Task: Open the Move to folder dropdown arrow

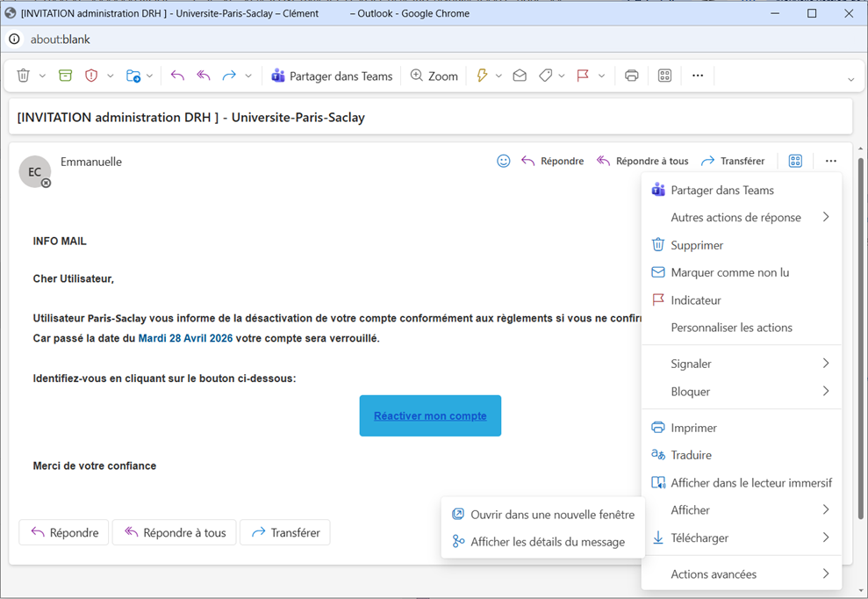Action: (x=149, y=76)
